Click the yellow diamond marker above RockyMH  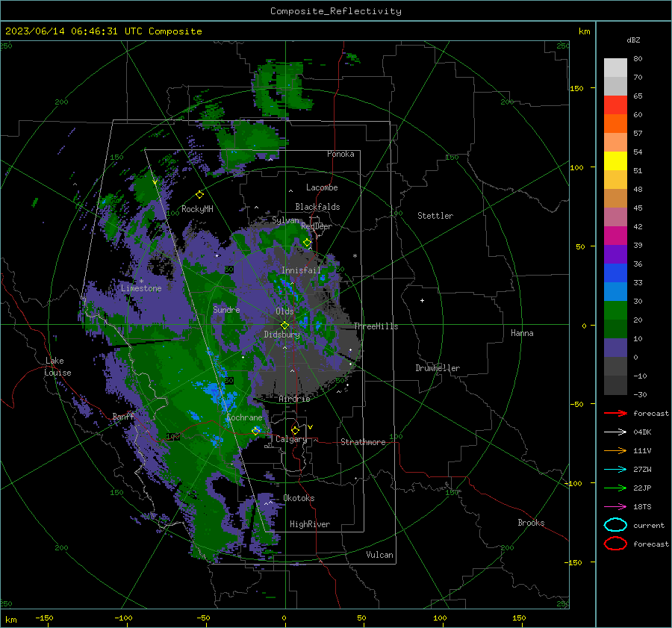(x=199, y=195)
